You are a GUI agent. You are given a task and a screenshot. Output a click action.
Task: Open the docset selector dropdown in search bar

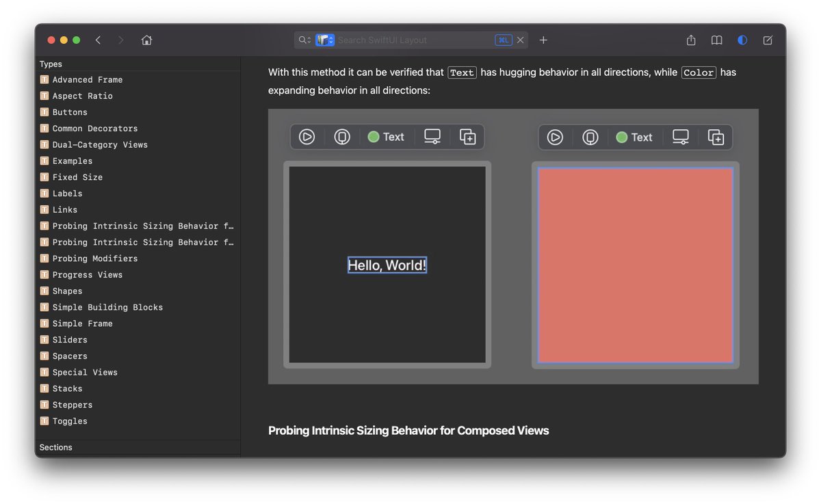coord(325,40)
